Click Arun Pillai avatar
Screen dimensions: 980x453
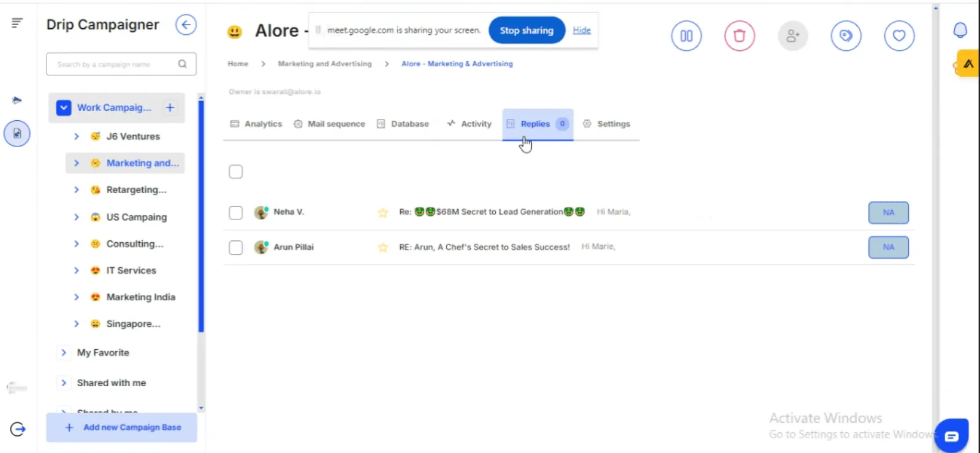tap(261, 248)
